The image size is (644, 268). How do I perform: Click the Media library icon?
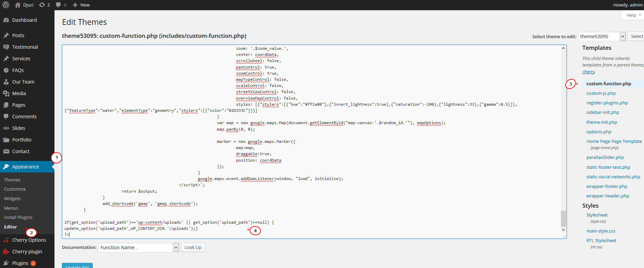(x=6, y=93)
